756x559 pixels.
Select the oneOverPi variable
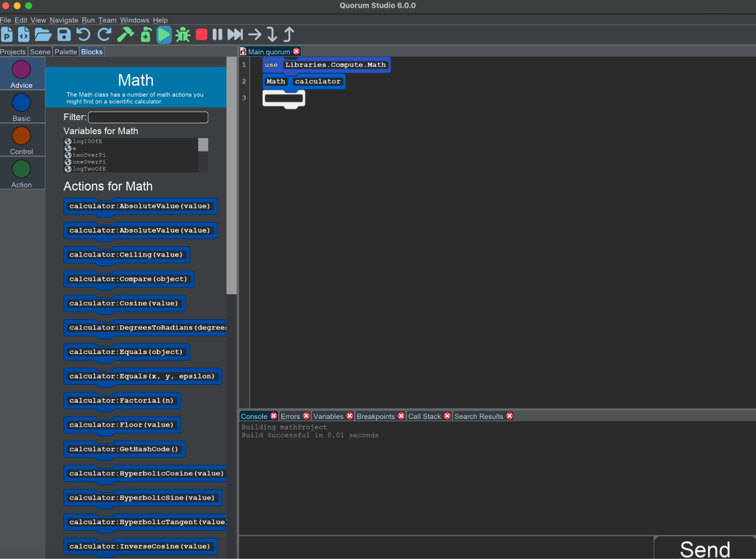pyautogui.click(x=89, y=162)
